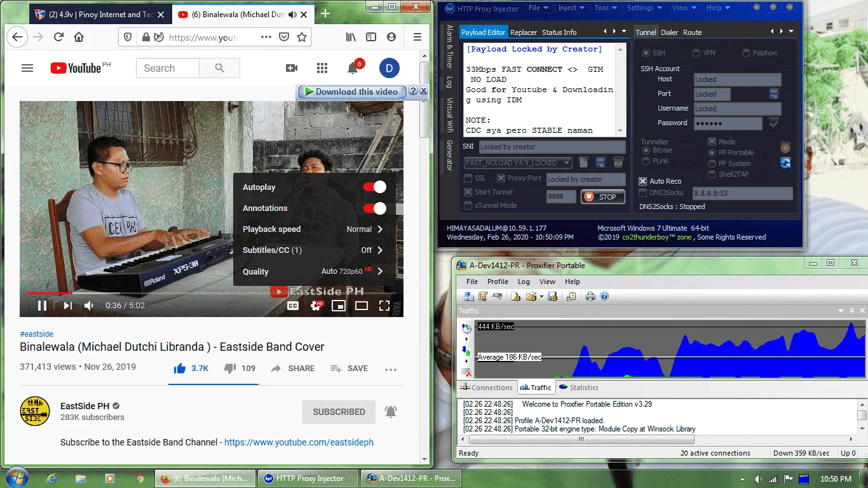Open Proxifier Profile menu
This screenshot has height=488, width=868.
pos(498,281)
